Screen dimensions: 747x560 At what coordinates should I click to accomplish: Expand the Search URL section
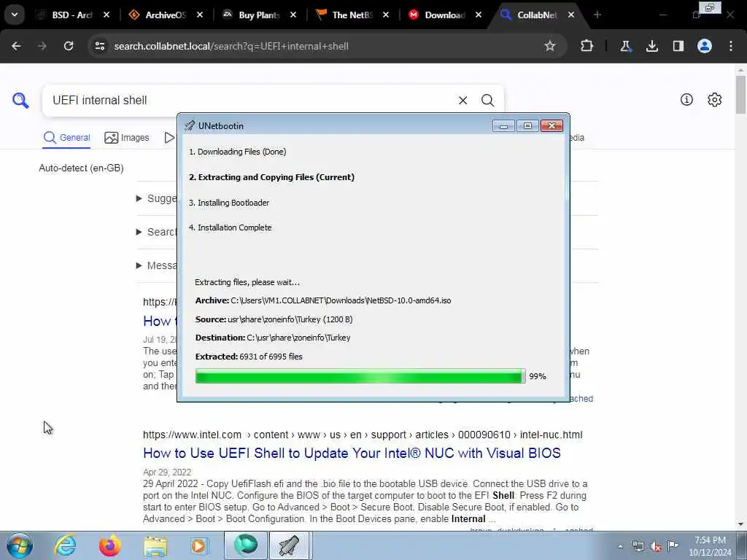[156, 232]
